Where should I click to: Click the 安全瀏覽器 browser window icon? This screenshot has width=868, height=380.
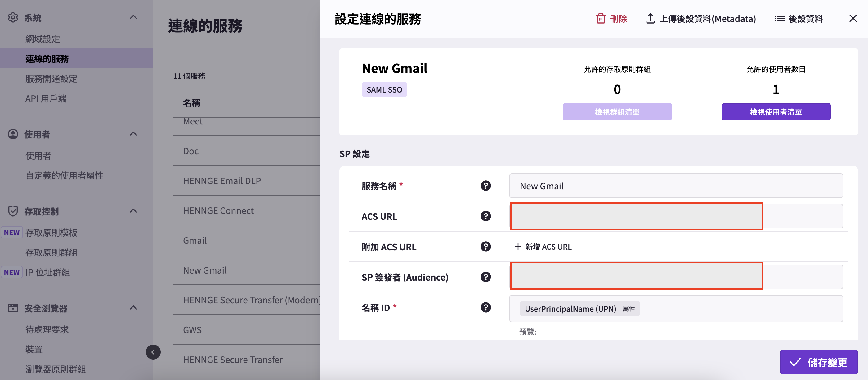point(13,308)
